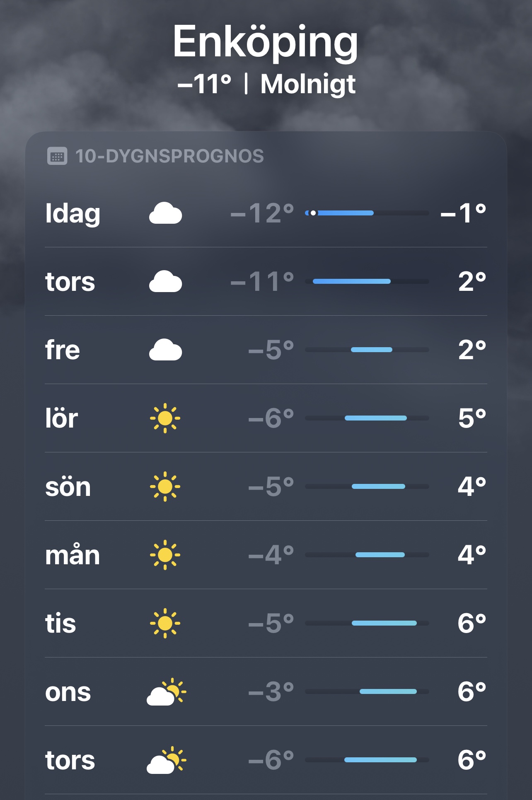This screenshot has height=800, width=532.
Task: Open the Idag forecast row label
Action: (x=73, y=213)
